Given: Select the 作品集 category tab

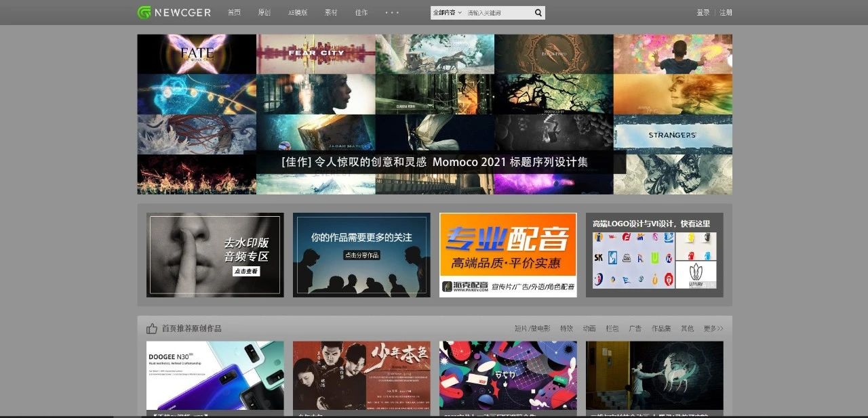Looking at the screenshot, I should [x=661, y=329].
